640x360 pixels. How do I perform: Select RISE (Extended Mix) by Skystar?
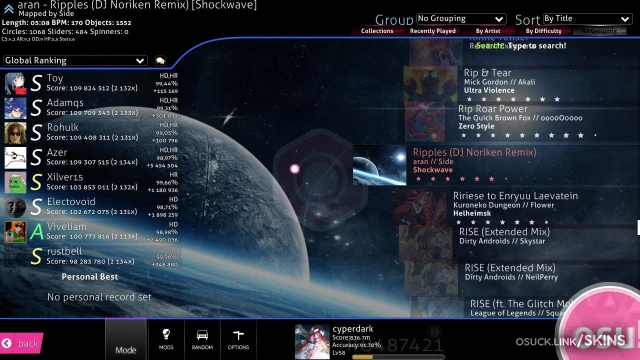[519, 244]
